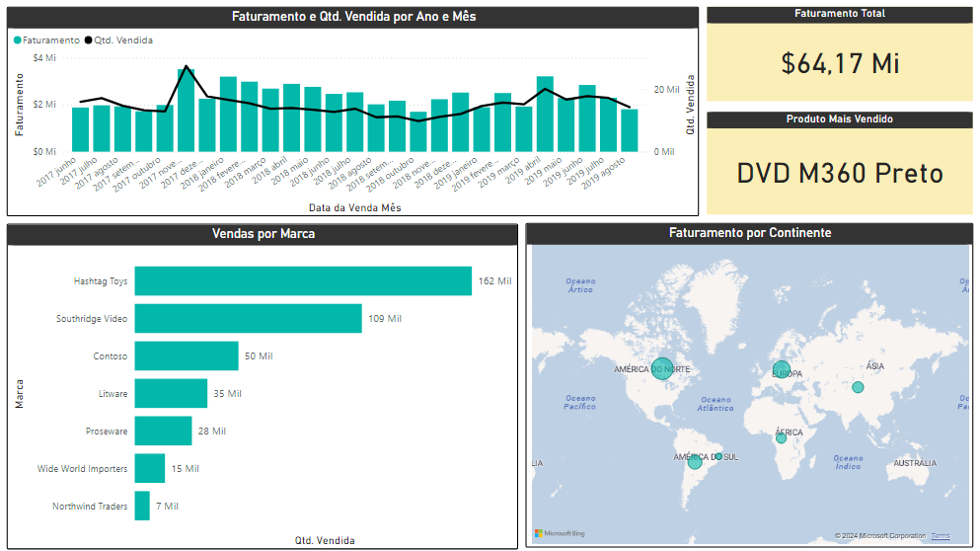Click the $4 Mi y-axis value

[44, 58]
